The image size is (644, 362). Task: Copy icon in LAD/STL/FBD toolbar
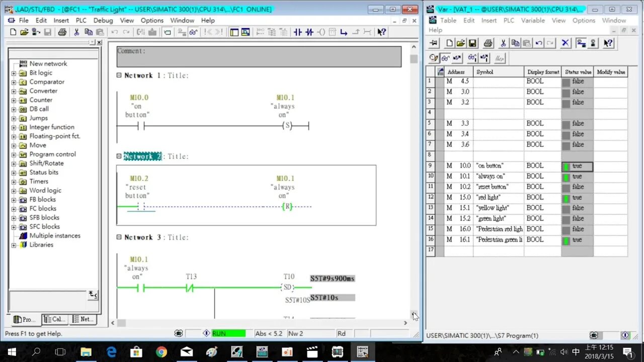point(88,32)
